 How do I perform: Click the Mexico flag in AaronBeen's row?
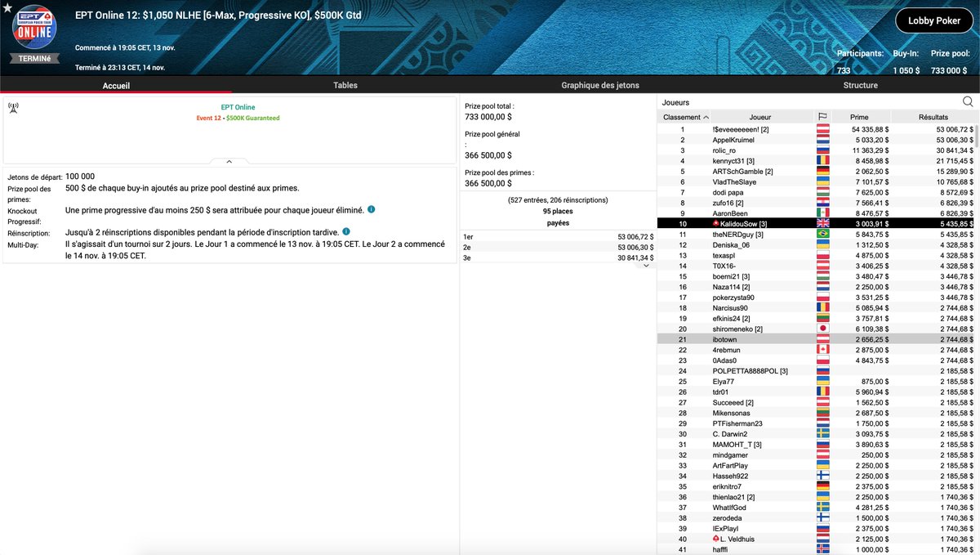point(822,213)
